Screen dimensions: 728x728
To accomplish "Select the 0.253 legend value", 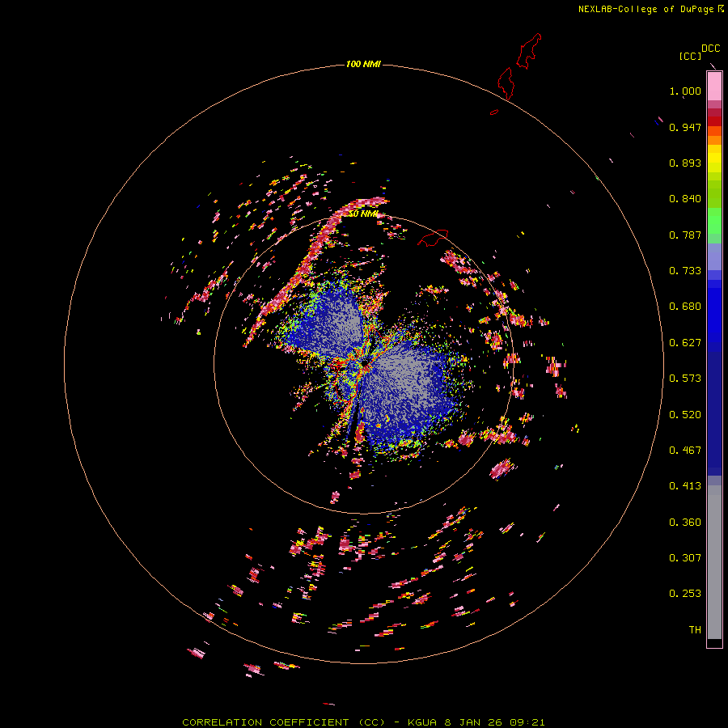I will [x=685, y=594].
